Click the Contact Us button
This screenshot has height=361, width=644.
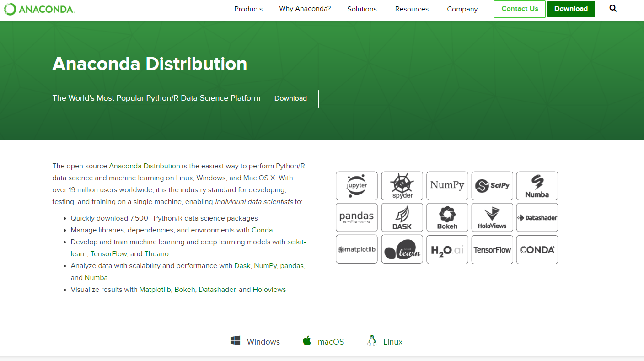520,9
